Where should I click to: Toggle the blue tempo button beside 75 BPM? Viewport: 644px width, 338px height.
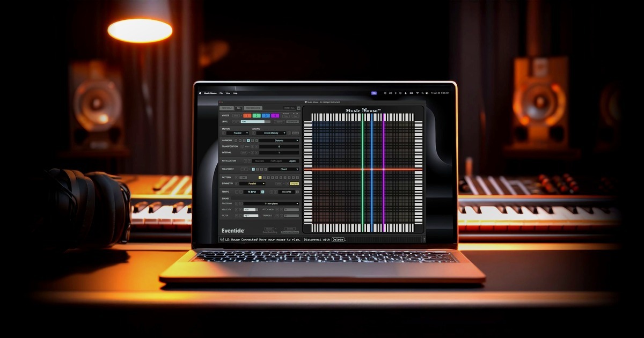click(263, 192)
